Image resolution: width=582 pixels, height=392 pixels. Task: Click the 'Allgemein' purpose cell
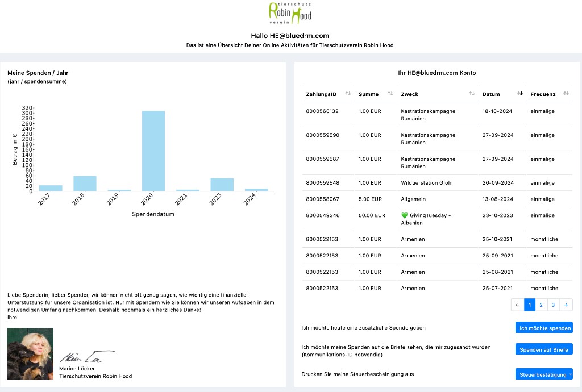coord(413,199)
